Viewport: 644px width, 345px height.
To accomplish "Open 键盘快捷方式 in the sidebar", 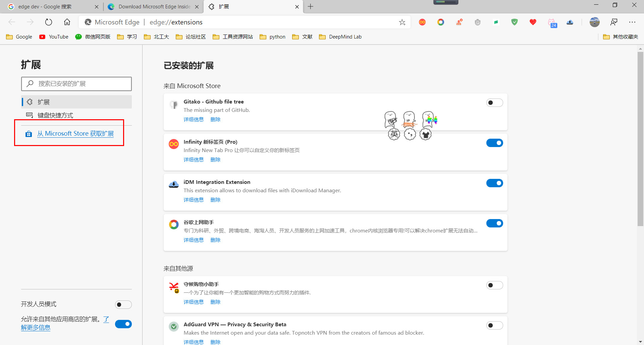I will pos(76,115).
